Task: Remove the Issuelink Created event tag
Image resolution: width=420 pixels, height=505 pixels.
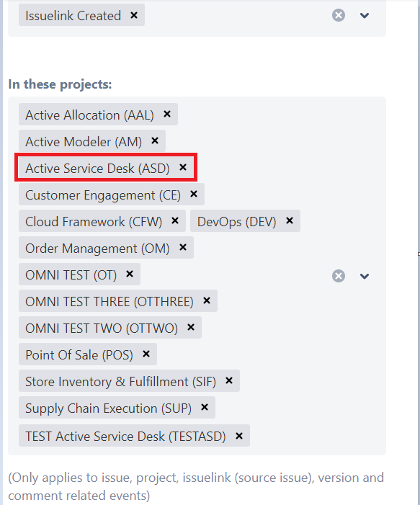Action: [134, 15]
